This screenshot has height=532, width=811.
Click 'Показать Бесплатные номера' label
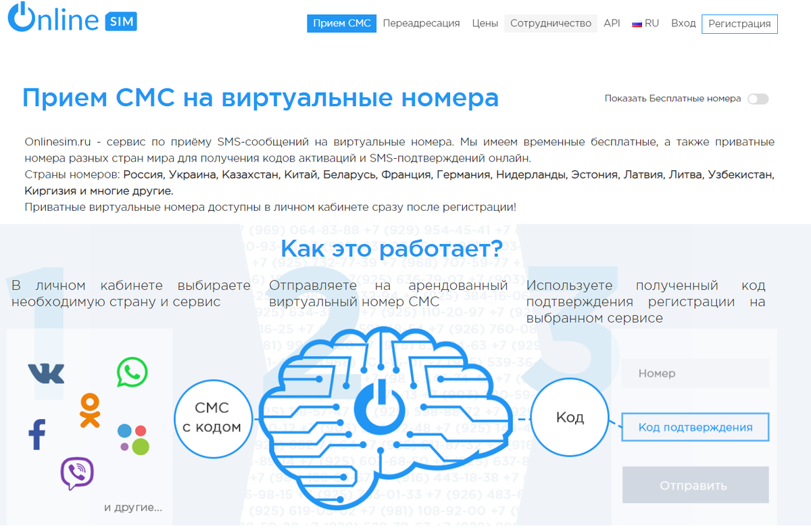(673, 99)
